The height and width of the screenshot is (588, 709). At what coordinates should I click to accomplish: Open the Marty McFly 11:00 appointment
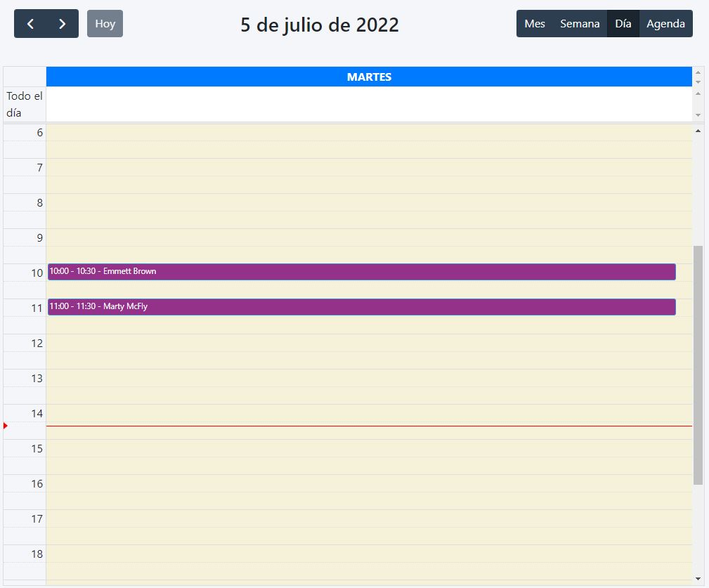tap(361, 307)
